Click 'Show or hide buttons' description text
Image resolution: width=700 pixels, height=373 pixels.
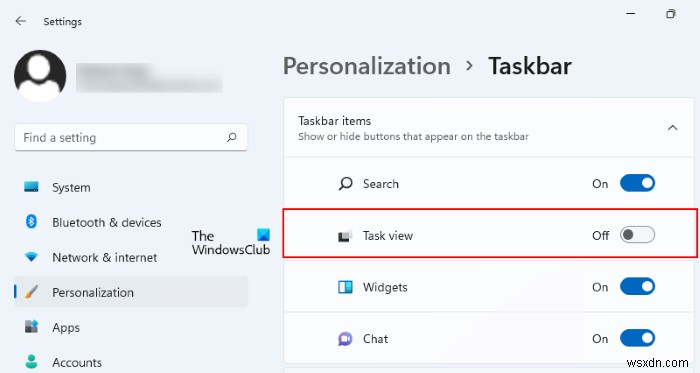coord(413,137)
